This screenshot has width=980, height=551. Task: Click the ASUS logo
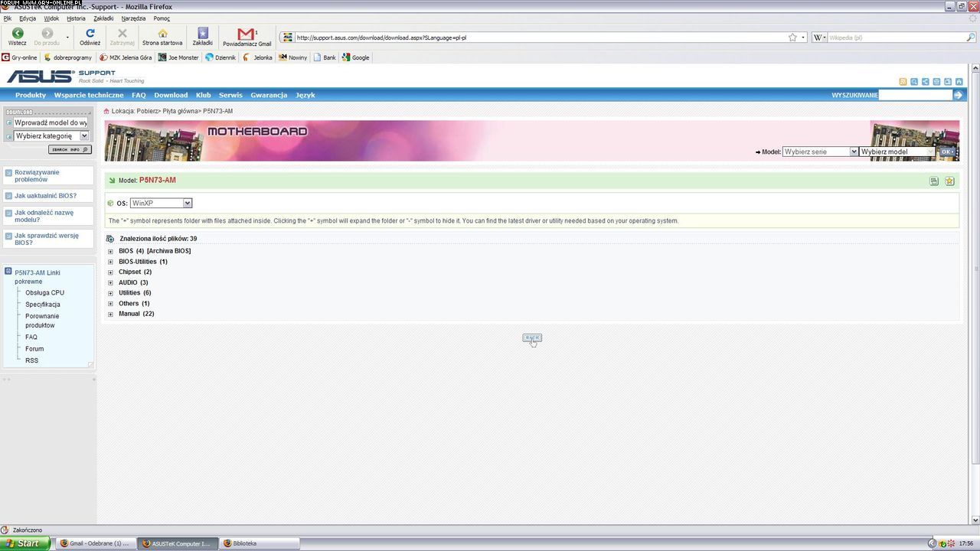[40, 76]
